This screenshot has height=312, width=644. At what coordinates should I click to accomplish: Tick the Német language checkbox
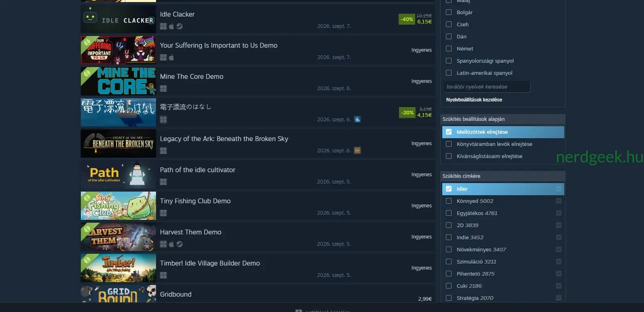(x=449, y=48)
